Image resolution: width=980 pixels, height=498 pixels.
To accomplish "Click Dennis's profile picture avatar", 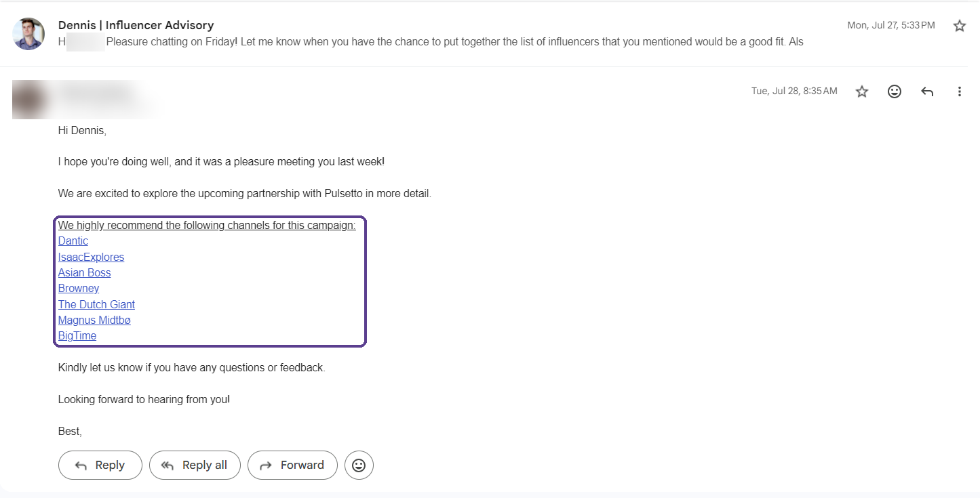I will point(28,34).
